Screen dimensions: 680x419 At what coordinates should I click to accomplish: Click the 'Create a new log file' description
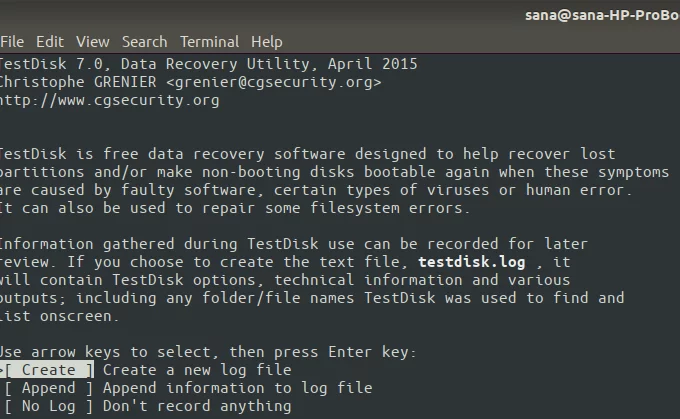pyautogui.click(x=197, y=370)
